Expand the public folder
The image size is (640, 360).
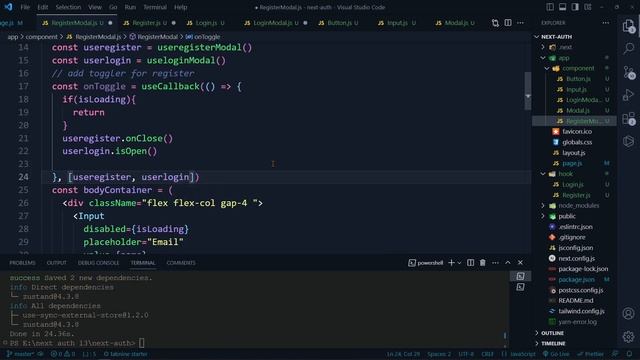pos(543,216)
